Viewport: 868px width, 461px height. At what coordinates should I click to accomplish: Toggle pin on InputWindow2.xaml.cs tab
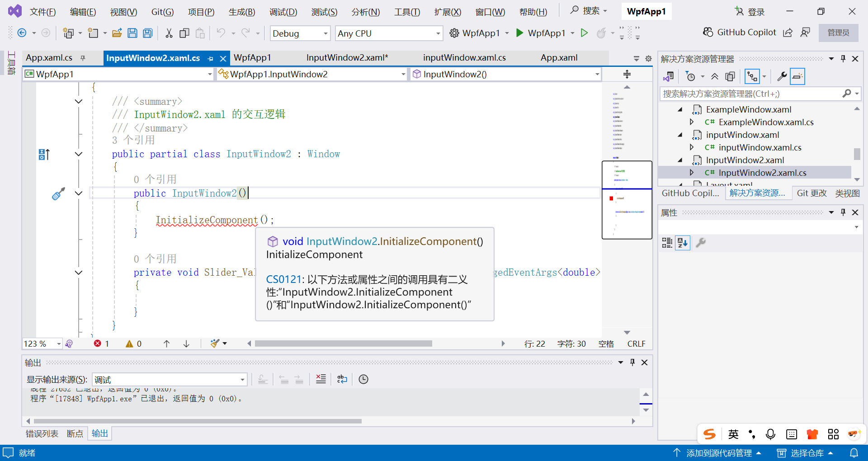click(x=211, y=58)
